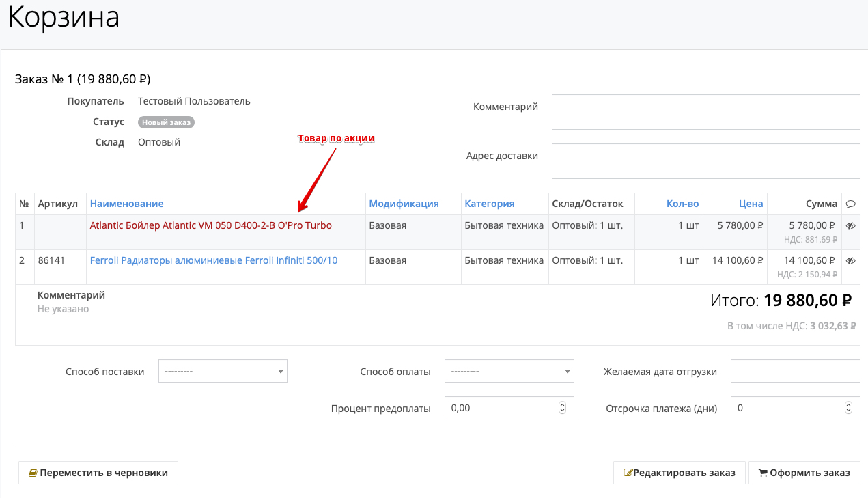The height and width of the screenshot is (498, 868).
Task: Expand the 'Способ оплаты' dropdown
Action: click(509, 371)
